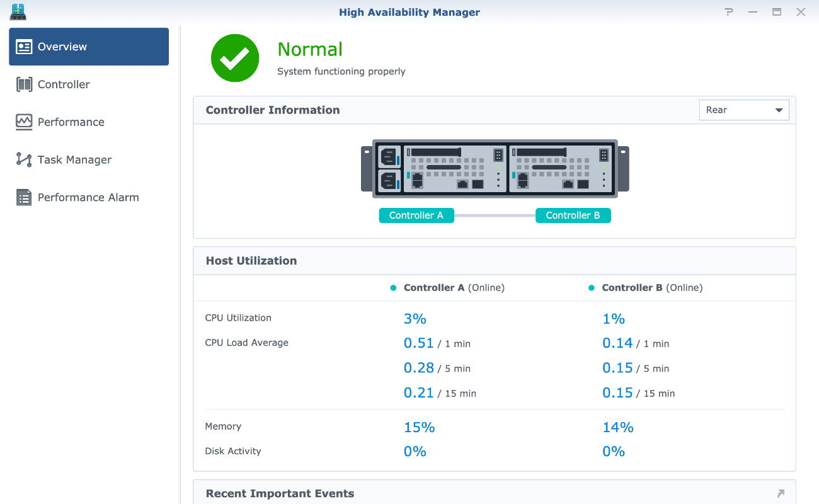Image resolution: width=819 pixels, height=504 pixels.
Task: Click the Performance Alarm icon
Action: pyautogui.click(x=24, y=198)
